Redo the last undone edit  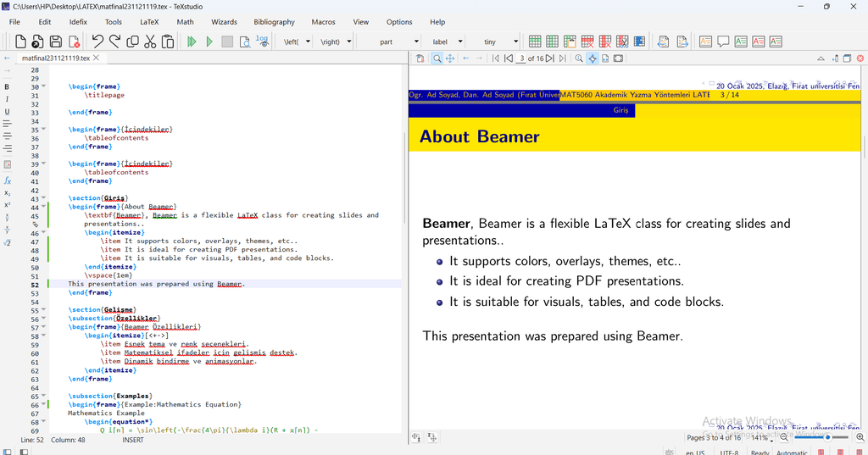tap(115, 42)
